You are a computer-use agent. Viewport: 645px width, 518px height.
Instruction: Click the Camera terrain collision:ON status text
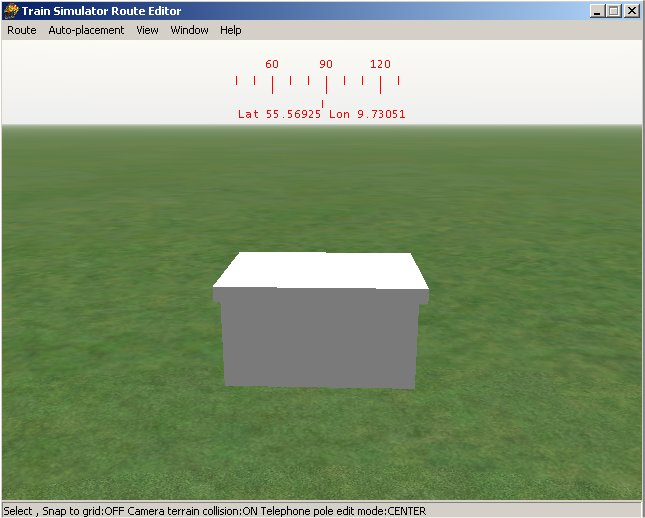click(x=193, y=511)
